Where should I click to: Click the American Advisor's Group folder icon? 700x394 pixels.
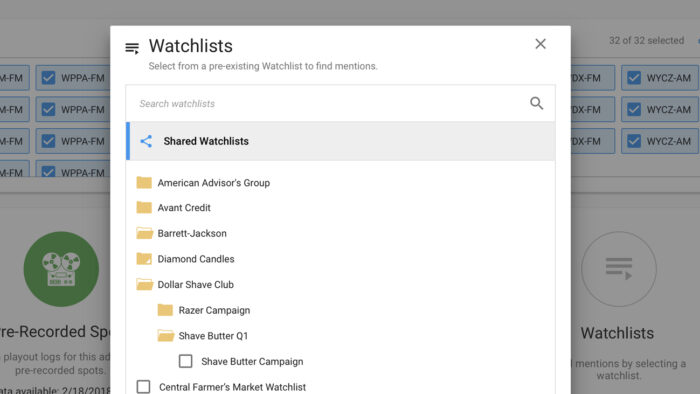(x=144, y=182)
